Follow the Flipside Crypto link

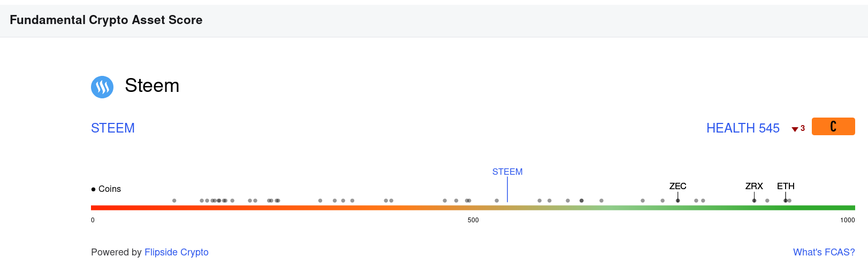[177, 252]
